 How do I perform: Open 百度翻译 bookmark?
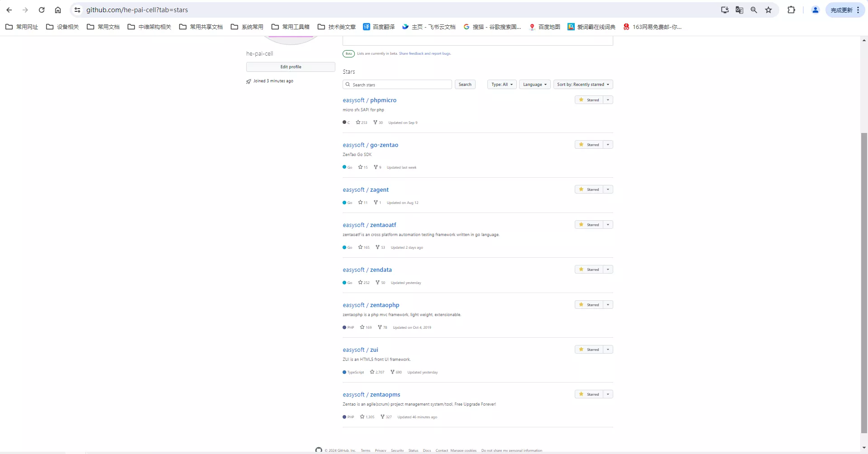(379, 27)
